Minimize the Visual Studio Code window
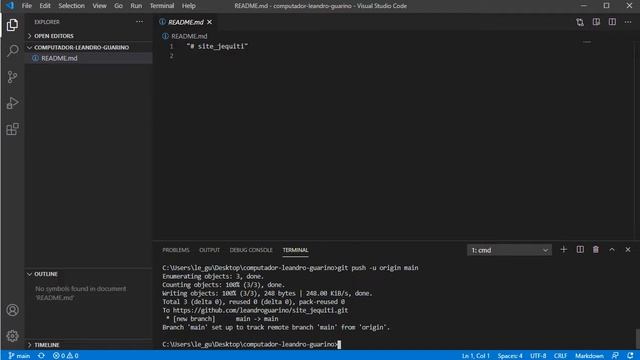The image size is (640, 360). pyautogui.click(x=584, y=6)
